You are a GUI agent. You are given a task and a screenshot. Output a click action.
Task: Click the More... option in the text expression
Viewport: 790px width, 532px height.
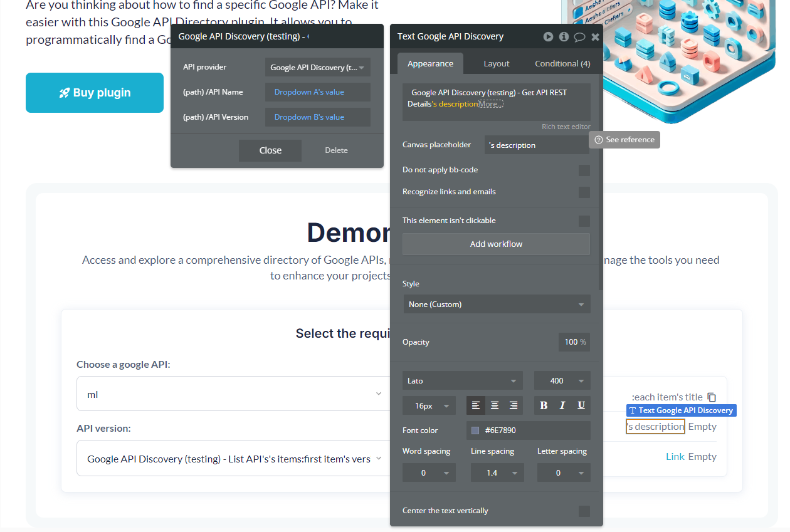pos(491,104)
